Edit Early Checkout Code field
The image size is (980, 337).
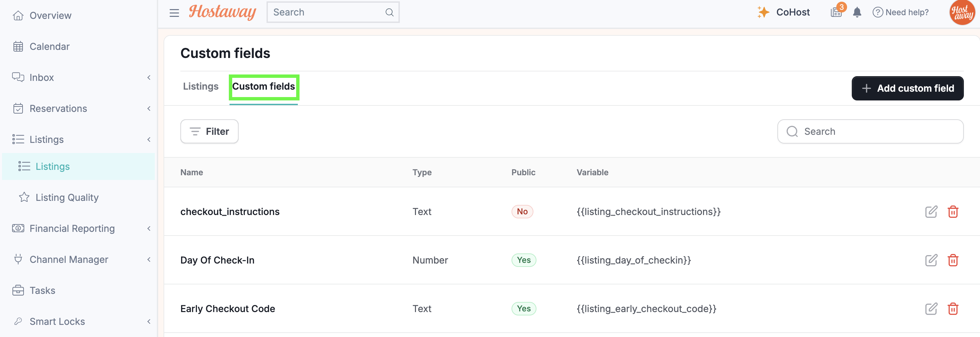(931, 308)
